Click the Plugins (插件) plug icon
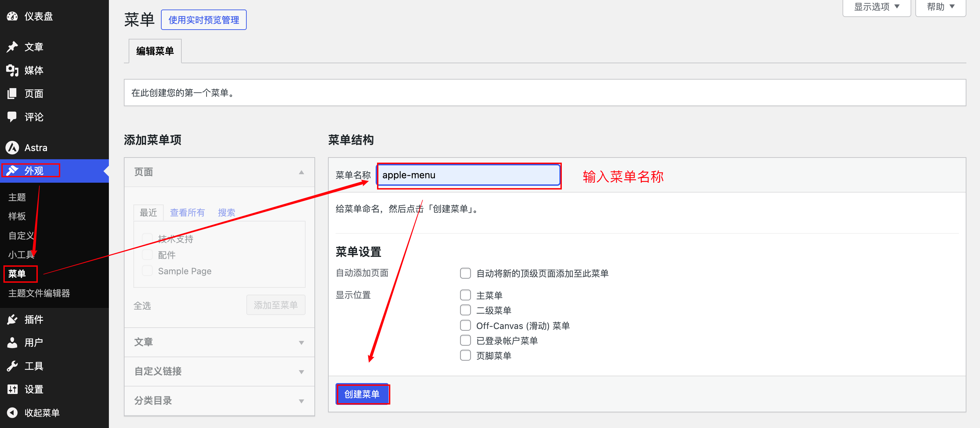Viewport: 980px width, 428px height. pyautogui.click(x=12, y=319)
